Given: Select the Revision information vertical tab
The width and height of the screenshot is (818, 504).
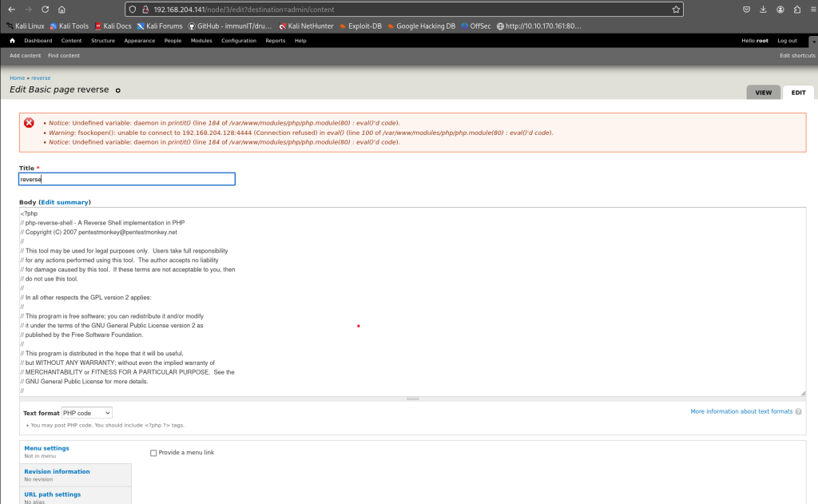Looking at the screenshot, I should 57,471.
